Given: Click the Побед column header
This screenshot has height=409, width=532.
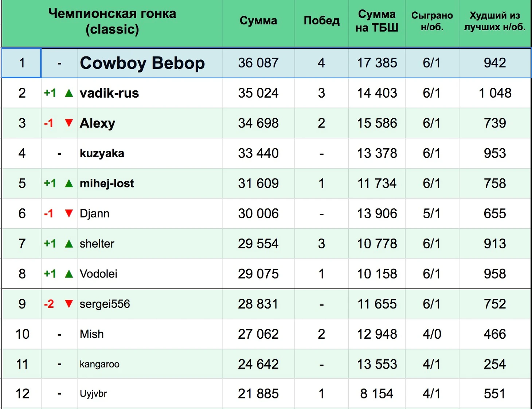Looking at the screenshot, I should pyautogui.click(x=321, y=21).
